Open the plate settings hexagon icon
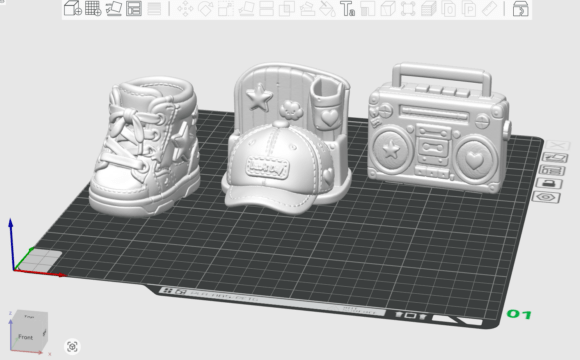This screenshot has width=580, height=360. (546, 197)
